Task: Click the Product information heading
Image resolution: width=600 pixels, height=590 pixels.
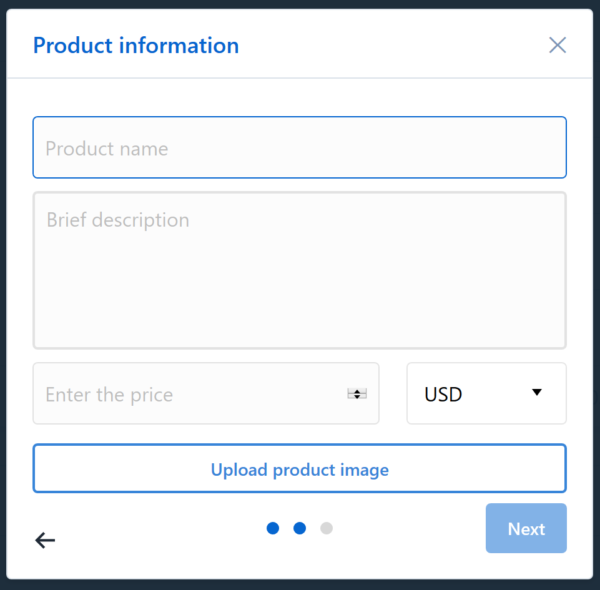Action: [136, 46]
